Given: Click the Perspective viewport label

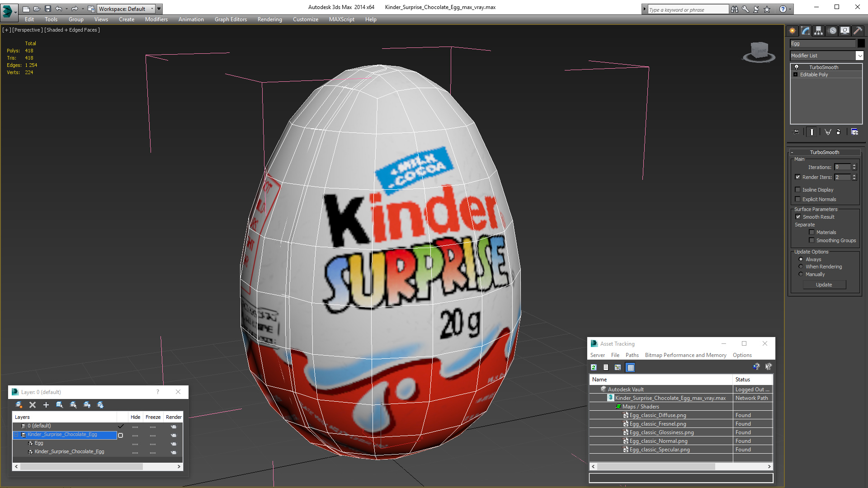Looking at the screenshot, I should click(27, 30).
